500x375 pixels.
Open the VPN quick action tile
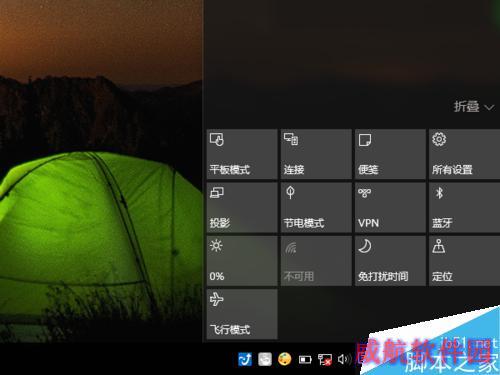[x=390, y=208]
